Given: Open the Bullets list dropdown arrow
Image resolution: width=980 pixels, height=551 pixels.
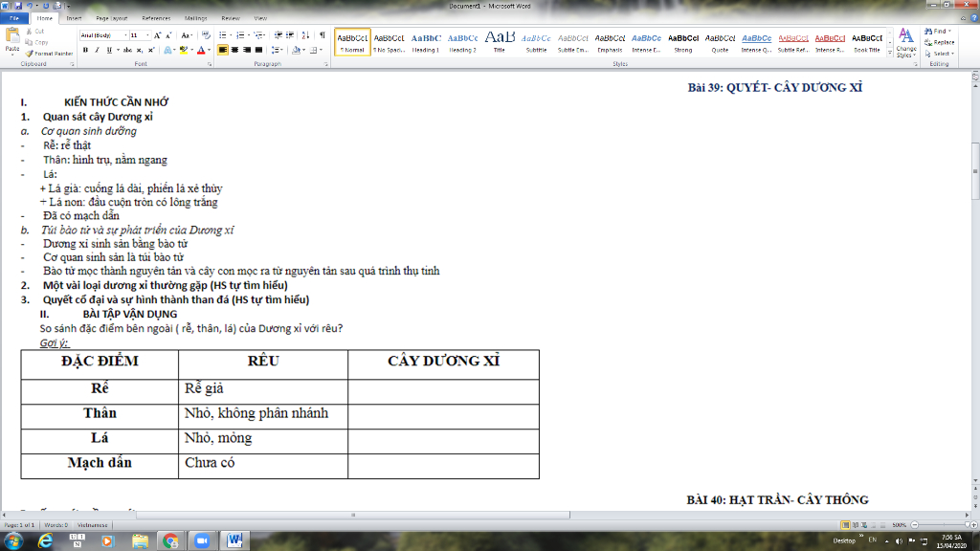Looking at the screenshot, I should 231,35.
